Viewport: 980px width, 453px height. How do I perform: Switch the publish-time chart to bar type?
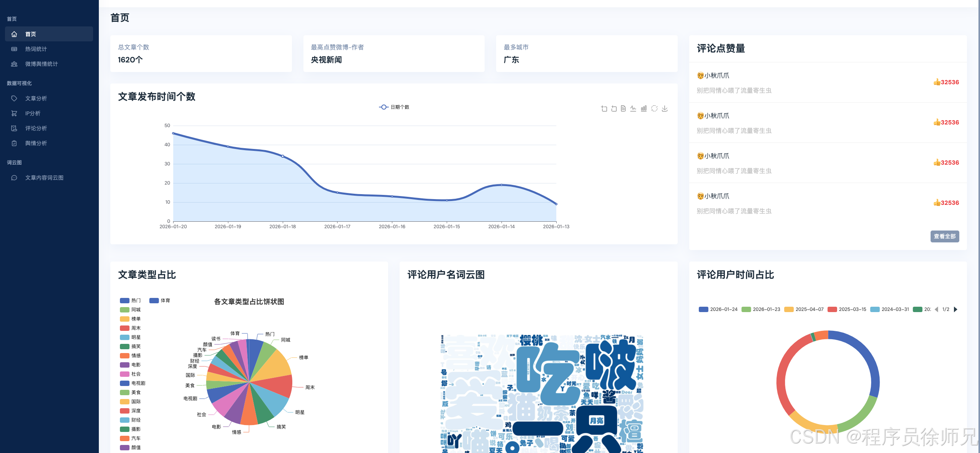click(x=644, y=109)
